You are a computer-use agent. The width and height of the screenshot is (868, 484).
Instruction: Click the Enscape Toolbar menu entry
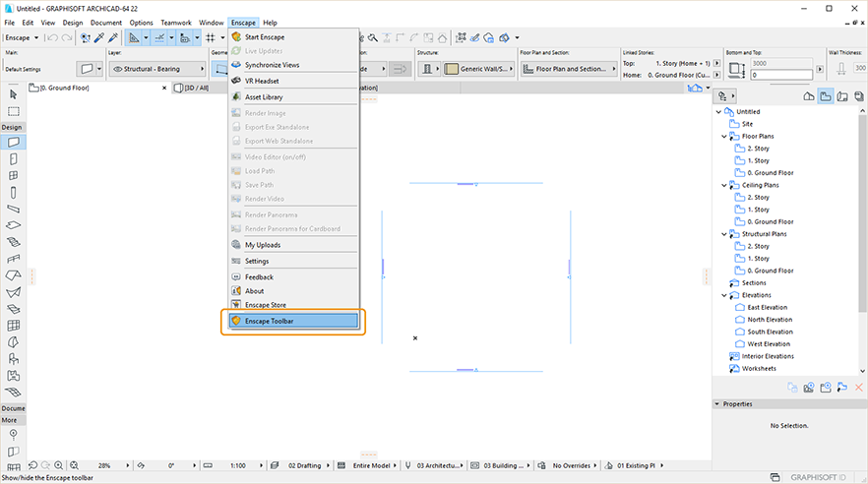pos(292,321)
